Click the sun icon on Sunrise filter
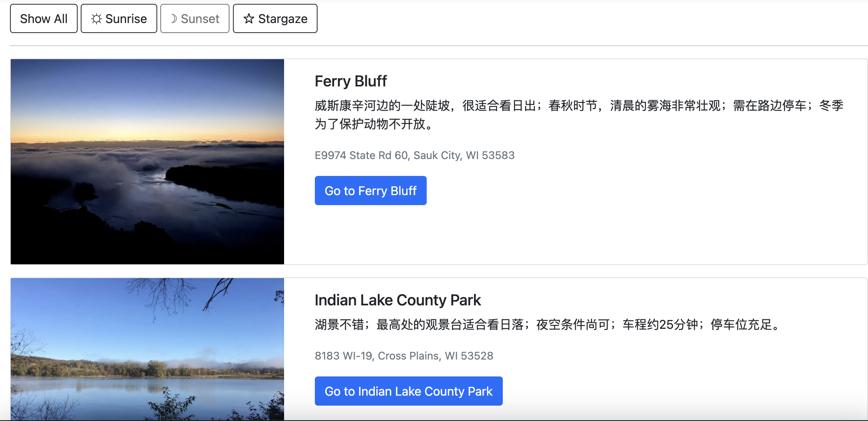The image size is (868, 421). 96,19
